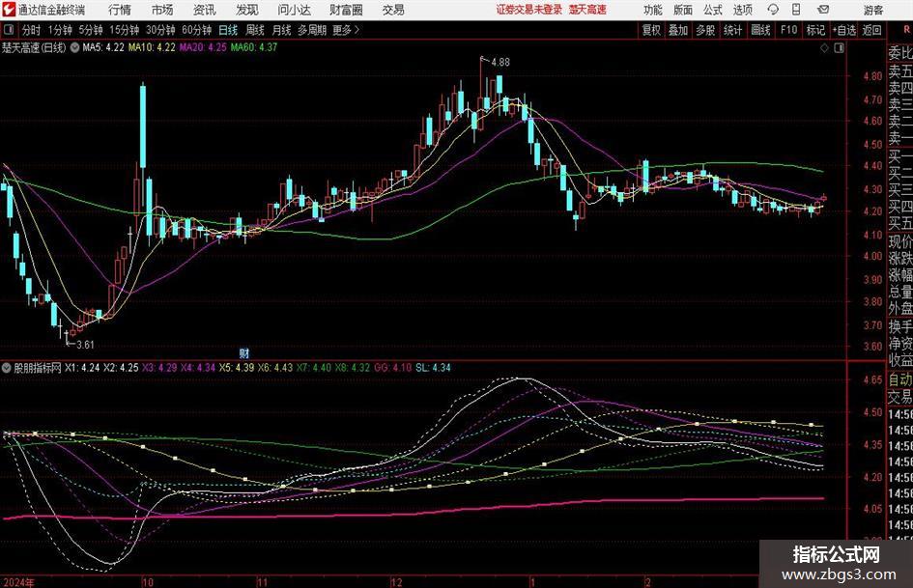This screenshot has height=588, width=913.
Task: Click the 股朋指标网 indicator name
Action: click(x=38, y=368)
